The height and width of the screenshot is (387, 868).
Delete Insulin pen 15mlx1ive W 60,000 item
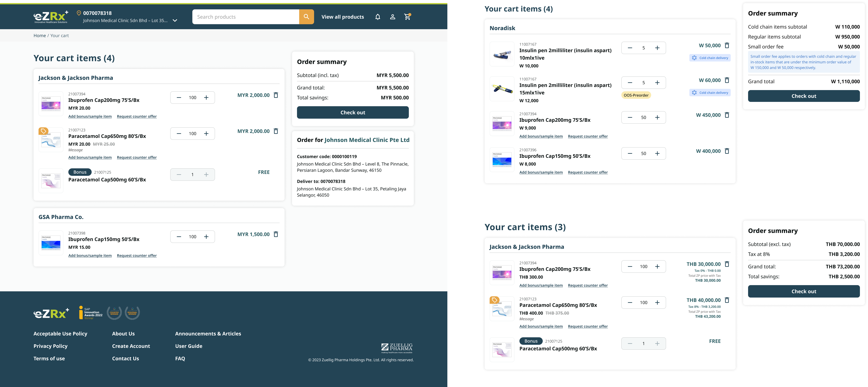[x=727, y=80]
